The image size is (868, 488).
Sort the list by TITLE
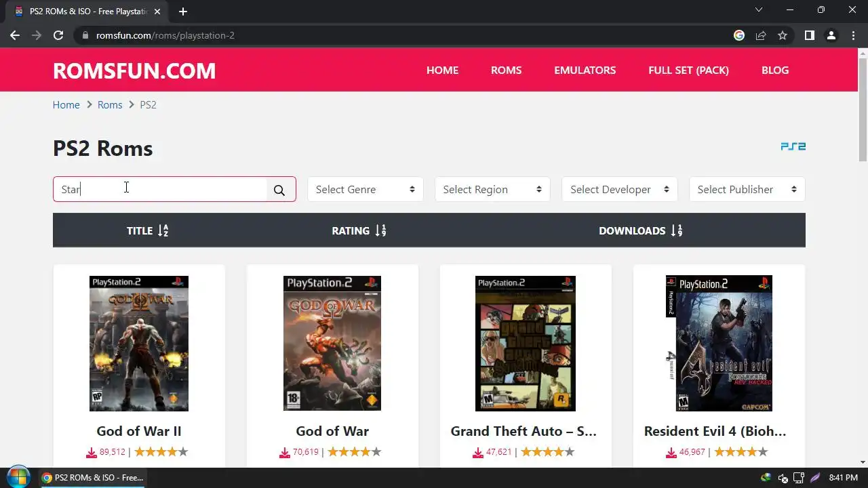147,231
